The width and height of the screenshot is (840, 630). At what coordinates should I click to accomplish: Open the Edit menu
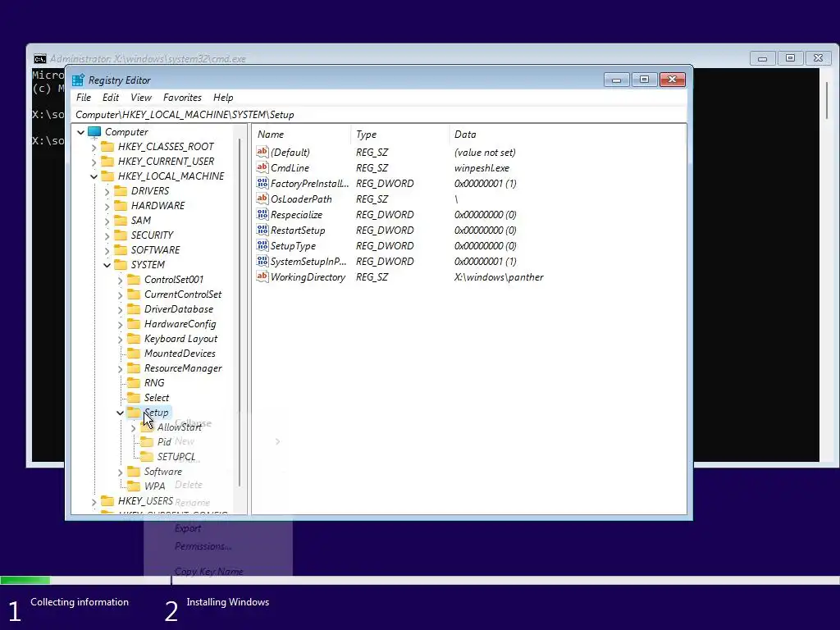point(111,98)
